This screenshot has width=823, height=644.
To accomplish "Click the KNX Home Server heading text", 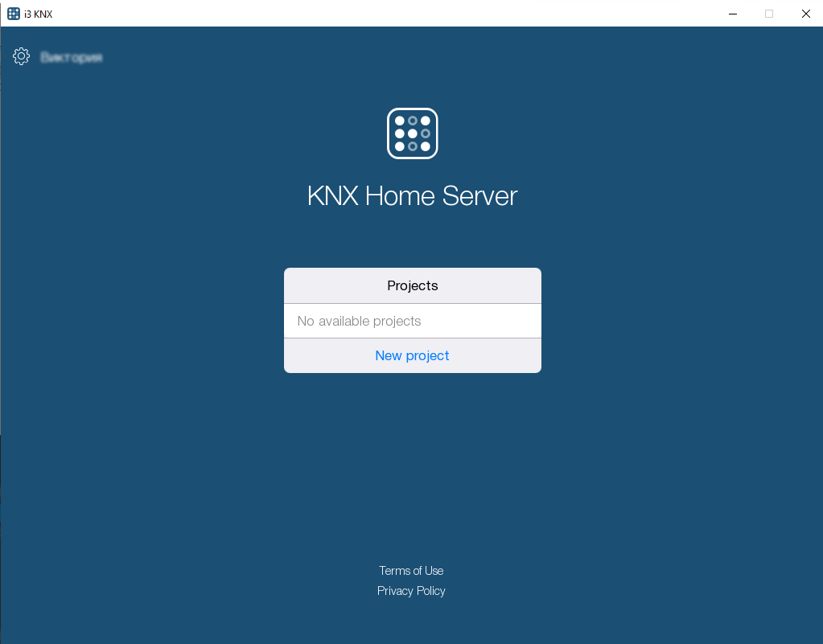I will tap(412, 195).
